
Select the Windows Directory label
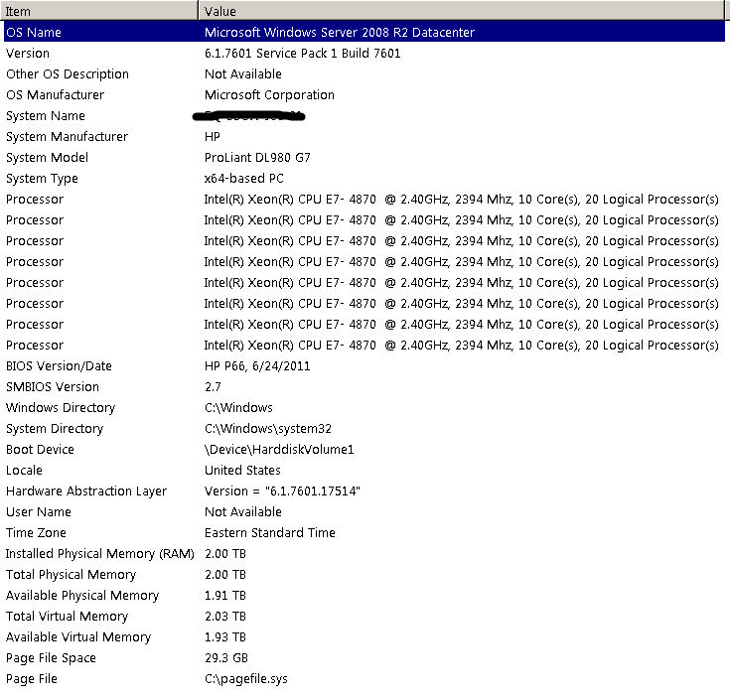tap(61, 408)
